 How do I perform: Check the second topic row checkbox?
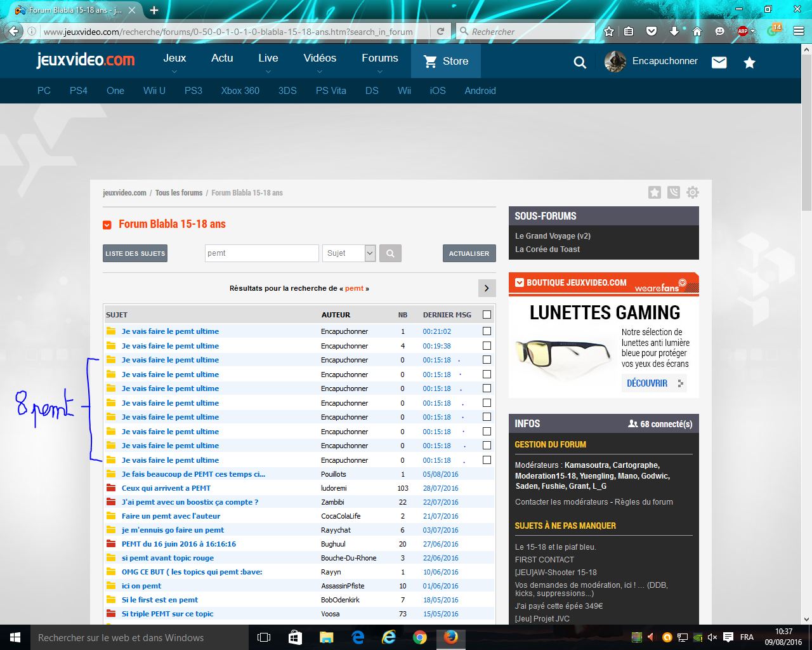click(487, 346)
